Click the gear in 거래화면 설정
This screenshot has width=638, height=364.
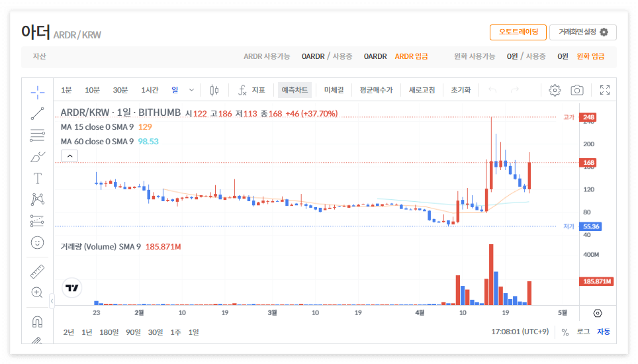tap(604, 32)
